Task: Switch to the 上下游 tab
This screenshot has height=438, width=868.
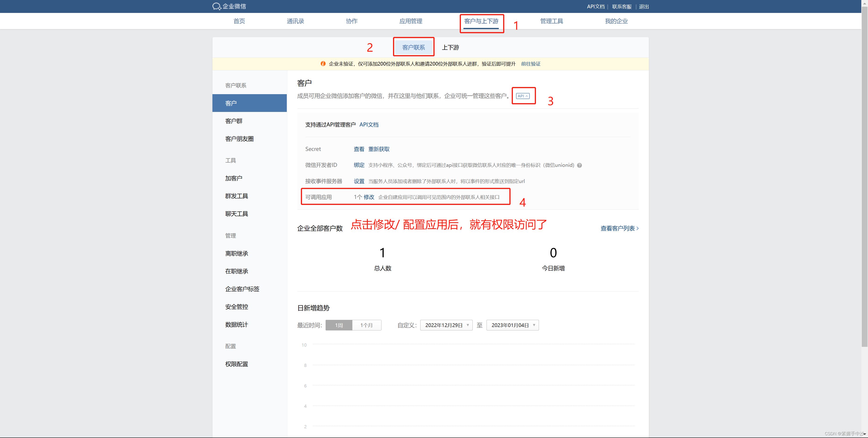Action: pos(451,47)
